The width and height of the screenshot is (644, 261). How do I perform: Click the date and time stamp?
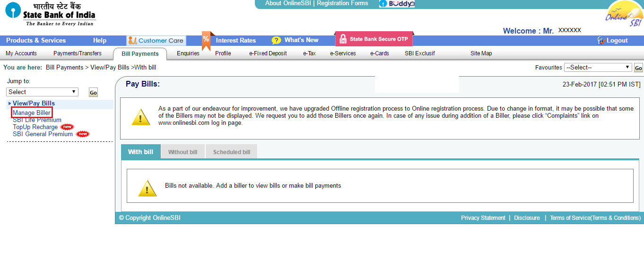click(601, 84)
